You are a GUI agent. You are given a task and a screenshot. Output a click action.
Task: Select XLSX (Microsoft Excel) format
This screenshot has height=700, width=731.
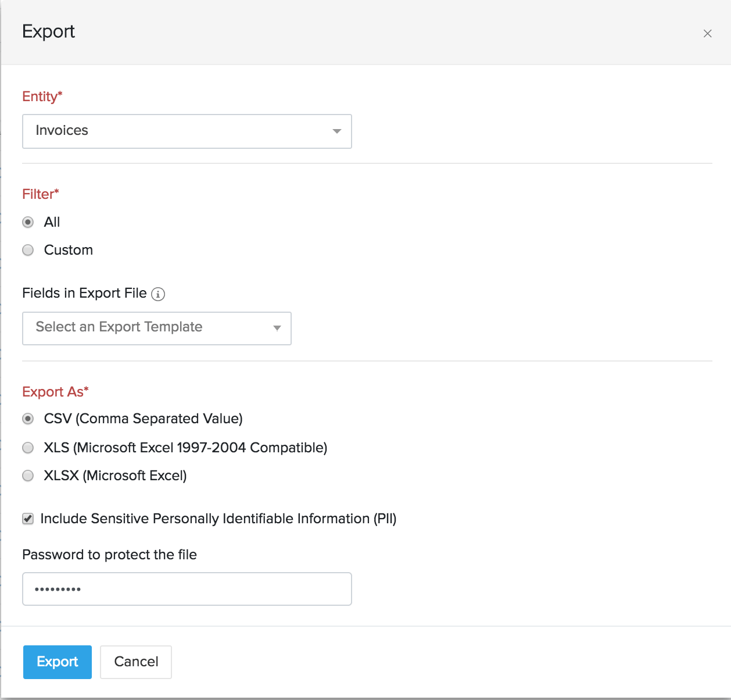28,476
